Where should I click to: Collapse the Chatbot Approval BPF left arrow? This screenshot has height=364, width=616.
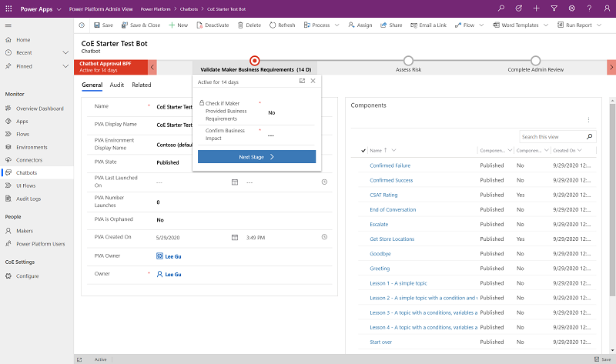coord(152,67)
